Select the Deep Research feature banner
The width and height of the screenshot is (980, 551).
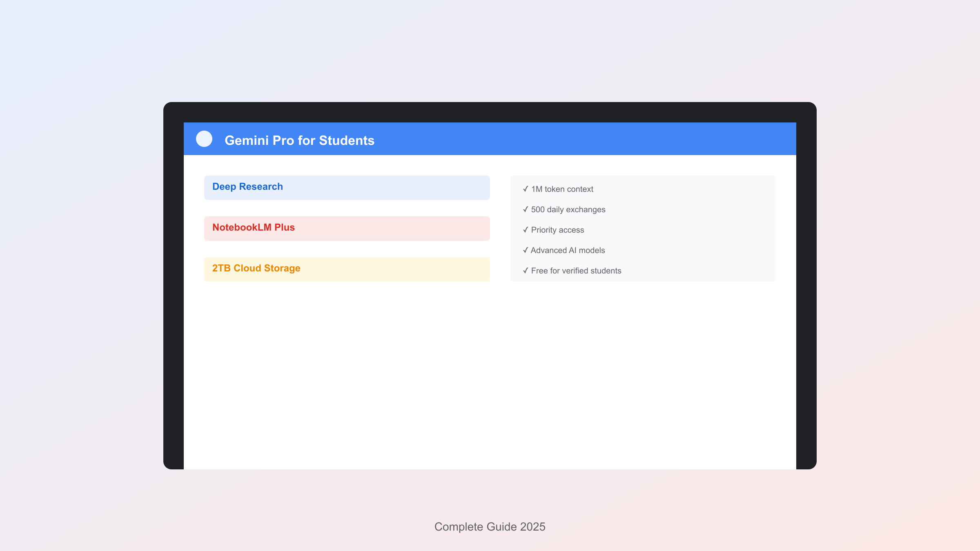347,187
